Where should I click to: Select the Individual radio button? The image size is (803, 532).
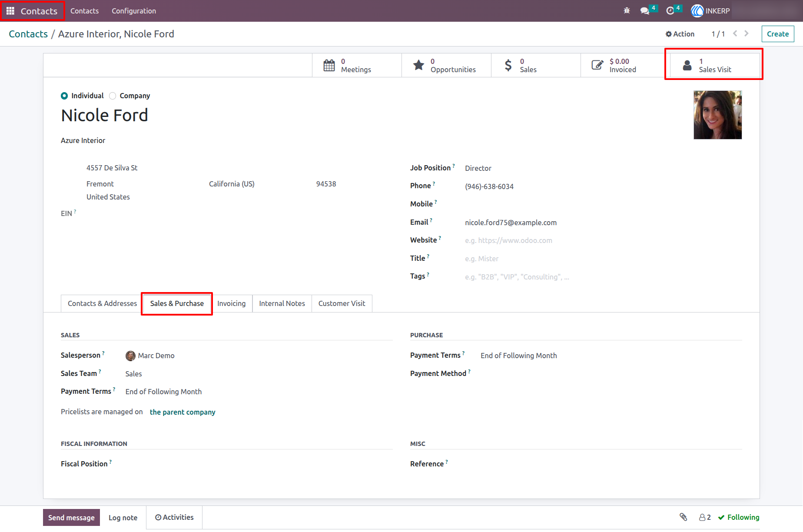[64, 96]
